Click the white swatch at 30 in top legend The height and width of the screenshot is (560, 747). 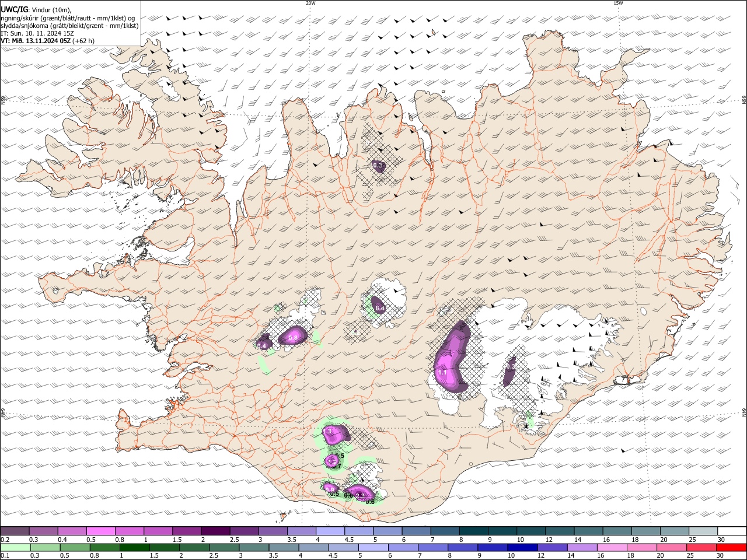(731, 531)
